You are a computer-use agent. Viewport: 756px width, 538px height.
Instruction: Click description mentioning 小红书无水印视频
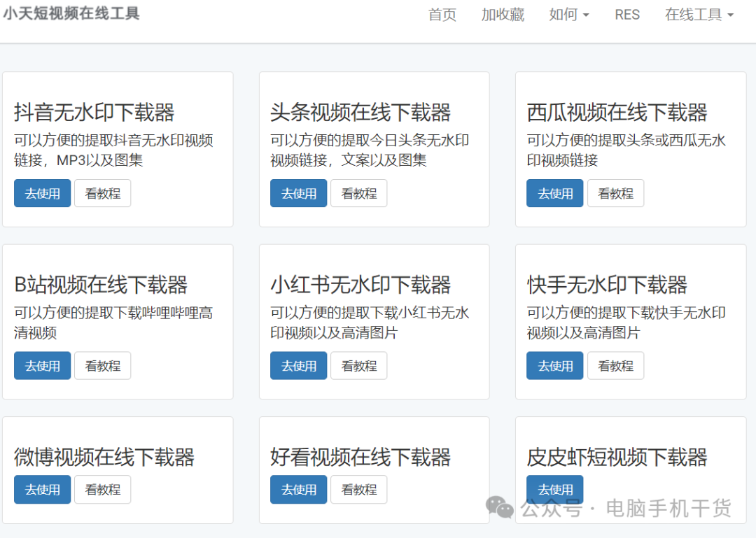(x=370, y=323)
